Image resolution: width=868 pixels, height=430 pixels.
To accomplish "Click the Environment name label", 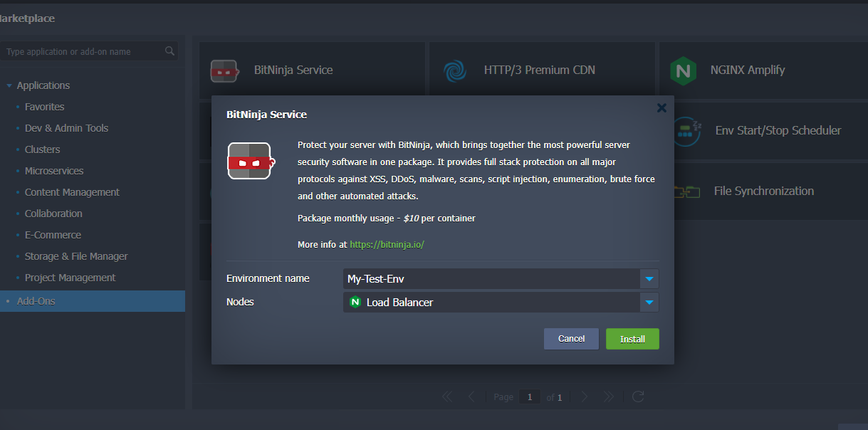I will point(268,278).
